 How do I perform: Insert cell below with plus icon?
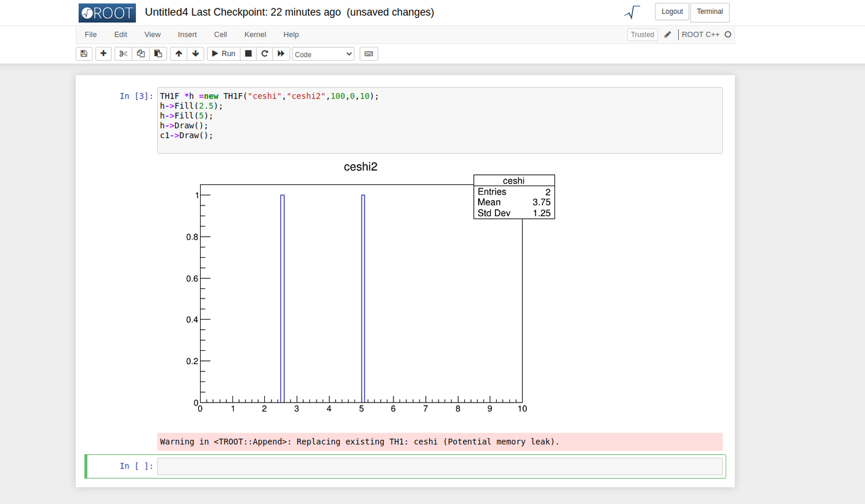pyautogui.click(x=104, y=53)
